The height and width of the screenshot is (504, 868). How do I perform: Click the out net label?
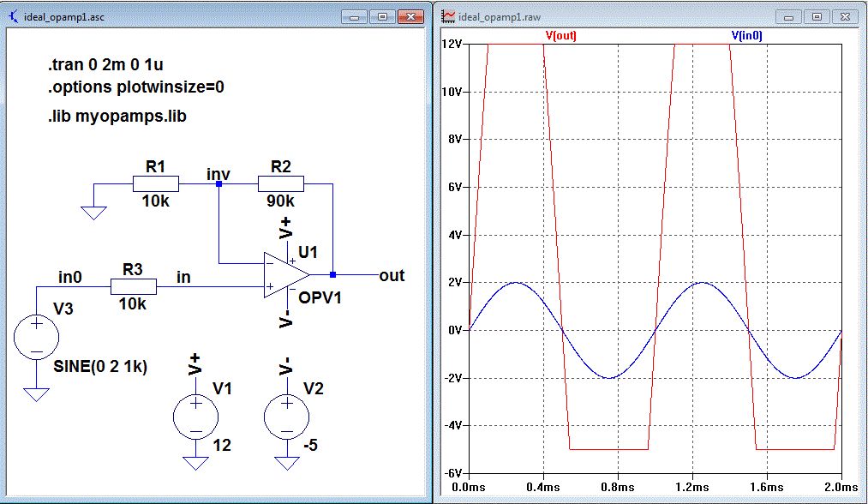point(392,276)
